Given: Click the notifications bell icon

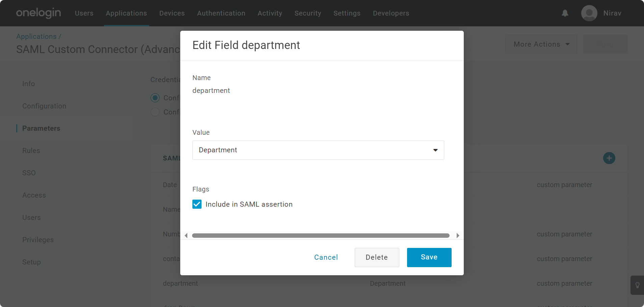Looking at the screenshot, I should click(x=565, y=13).
